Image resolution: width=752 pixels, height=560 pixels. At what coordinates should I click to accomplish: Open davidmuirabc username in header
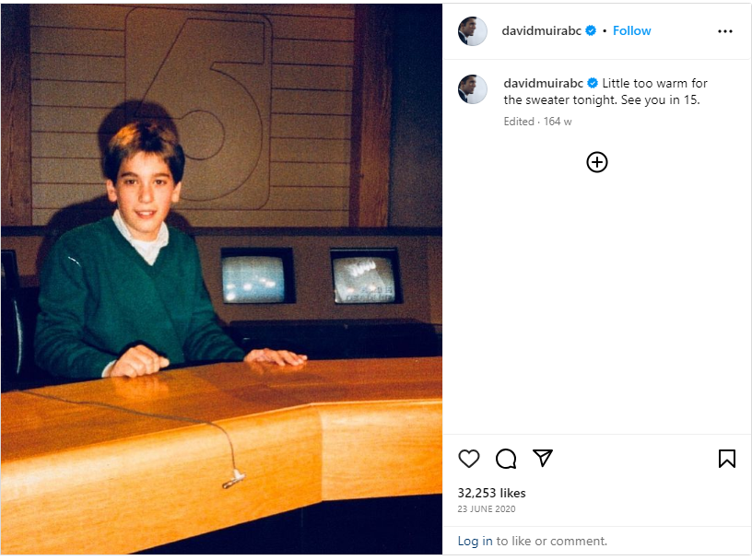pos(542,30)
